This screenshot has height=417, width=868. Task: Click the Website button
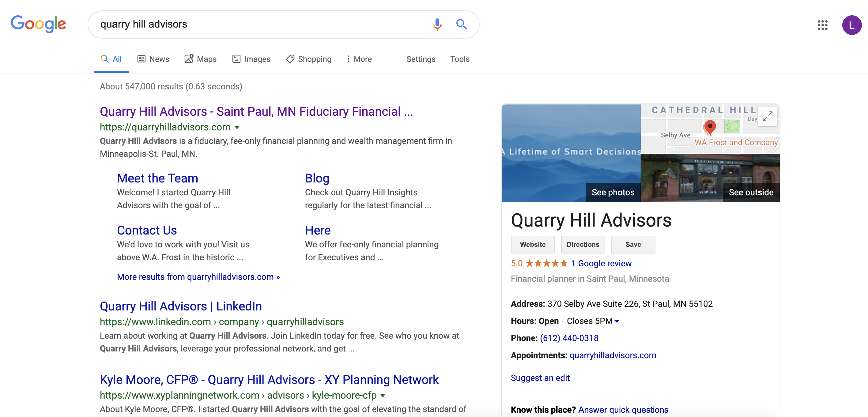[532, 245]
